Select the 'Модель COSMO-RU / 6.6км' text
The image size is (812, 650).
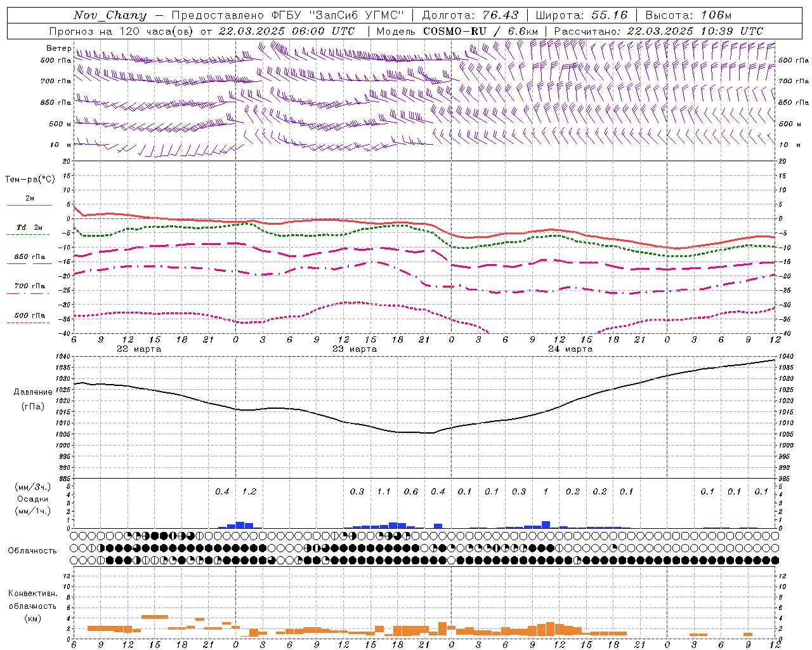[x=457, y=31]
